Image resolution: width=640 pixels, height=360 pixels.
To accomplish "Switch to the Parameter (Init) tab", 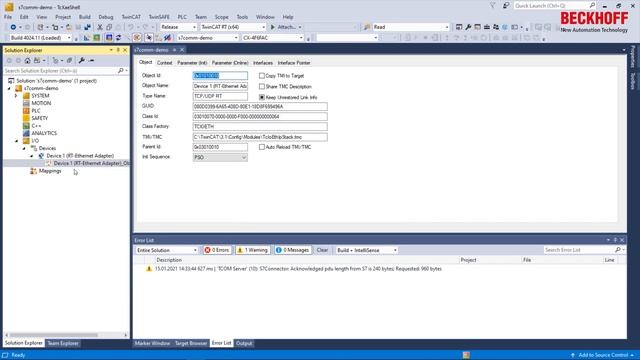I will click(x=192, y=63).
